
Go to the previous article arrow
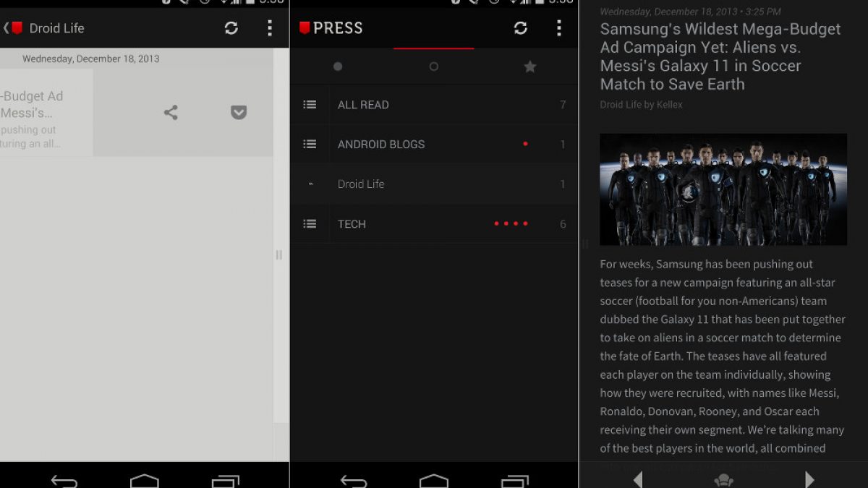tap(637, 480)
